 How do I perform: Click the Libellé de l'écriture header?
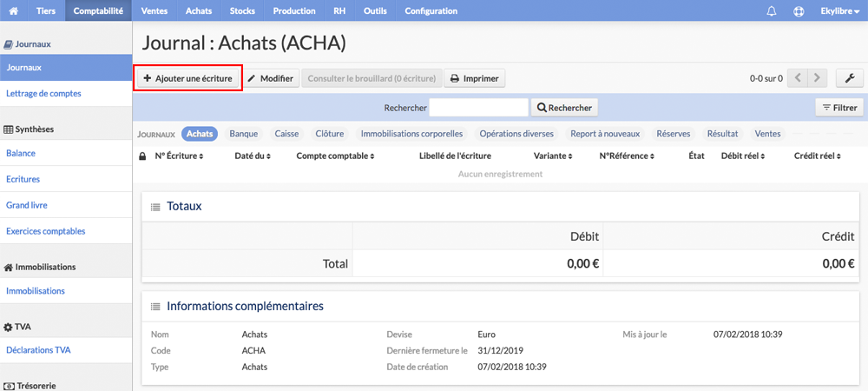(455, 156)
